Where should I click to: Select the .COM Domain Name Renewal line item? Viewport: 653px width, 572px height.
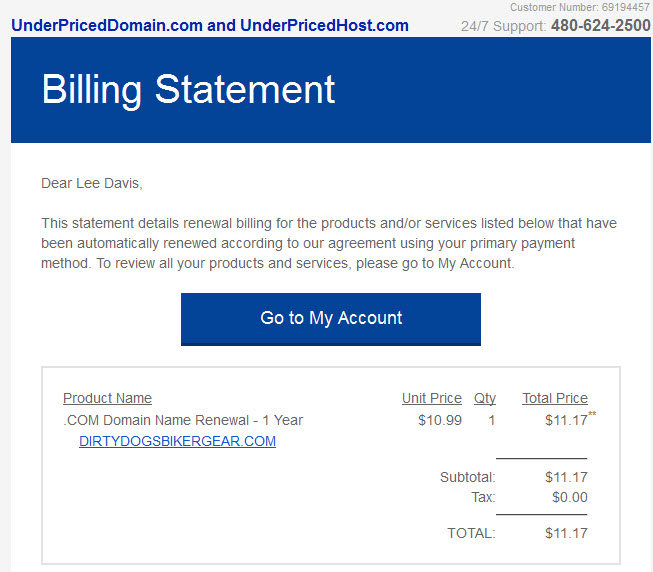pyautogui.click(x=183, y=420)
